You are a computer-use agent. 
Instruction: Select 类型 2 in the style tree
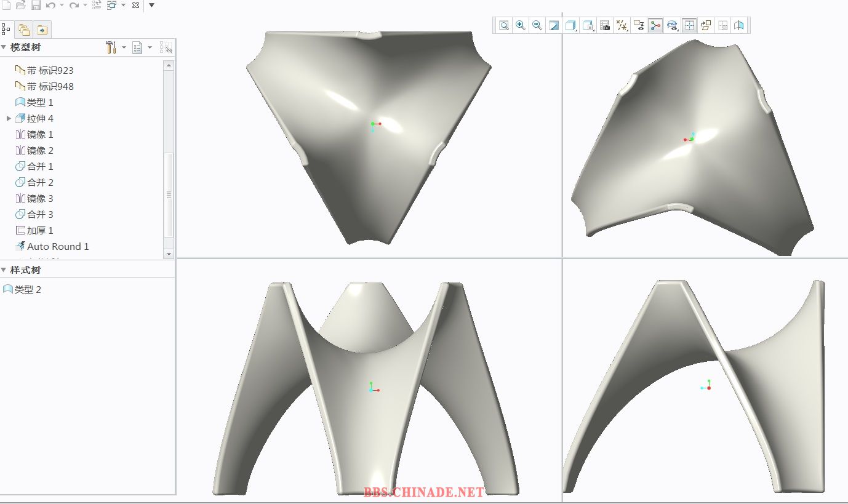pyautogui.click(x=22, y=289)
